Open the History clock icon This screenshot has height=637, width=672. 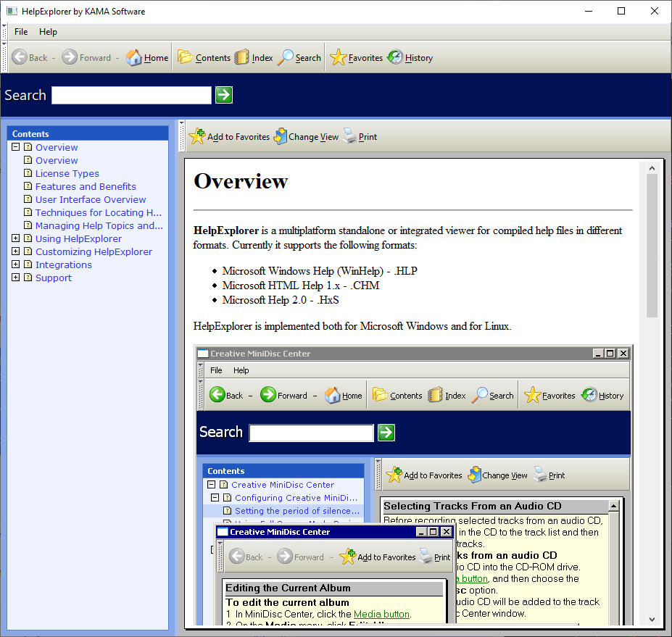395,57
